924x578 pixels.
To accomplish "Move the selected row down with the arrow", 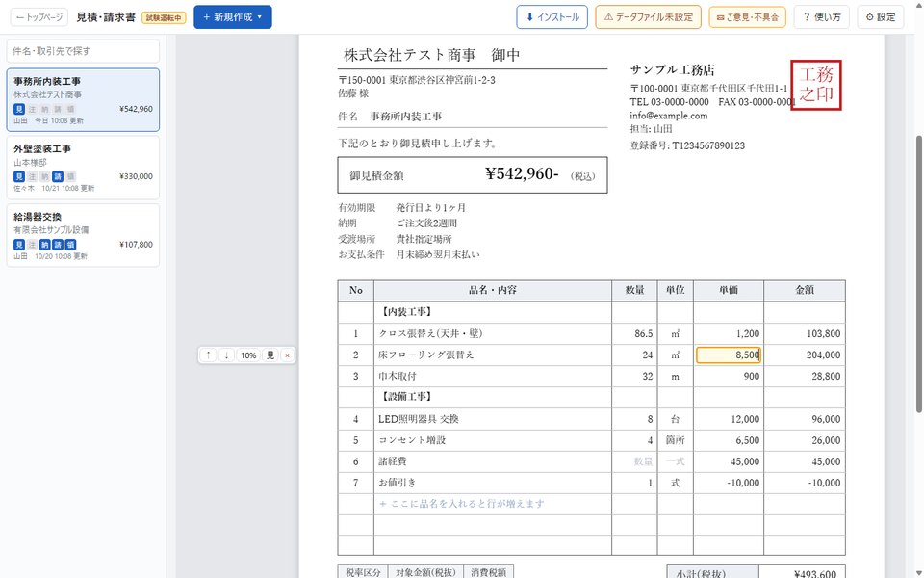I will click(226, 355).
